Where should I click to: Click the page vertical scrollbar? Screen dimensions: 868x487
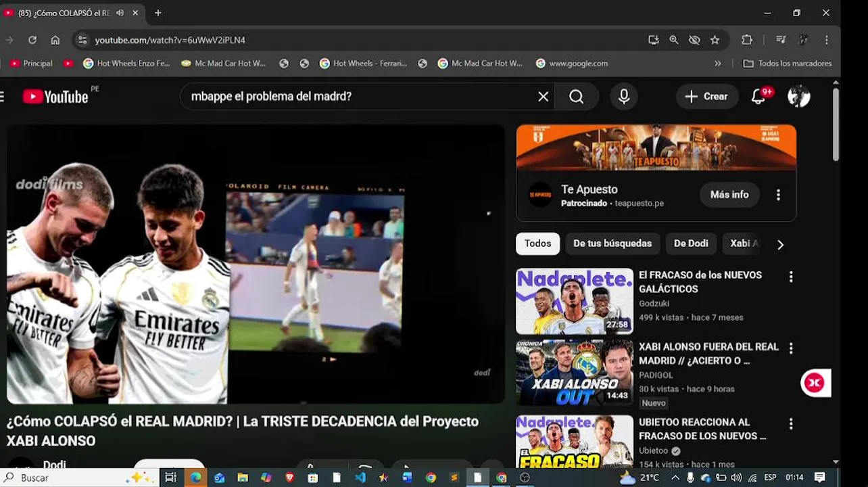pos(836,125)
